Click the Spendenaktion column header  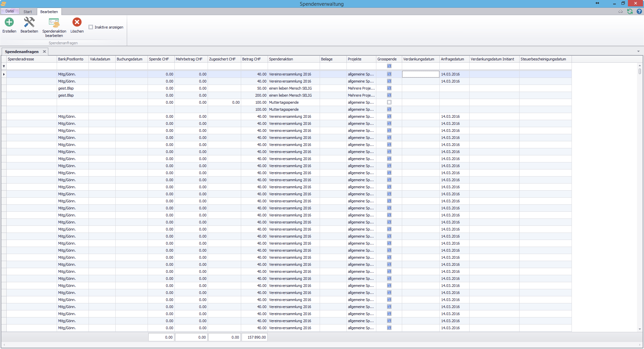(281, 59)
